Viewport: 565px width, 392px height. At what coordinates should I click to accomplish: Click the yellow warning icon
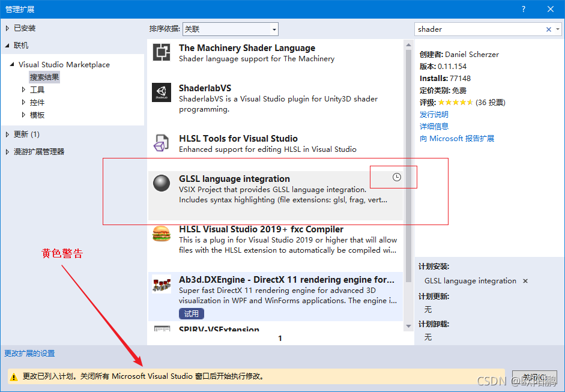[x=14, y=377]
